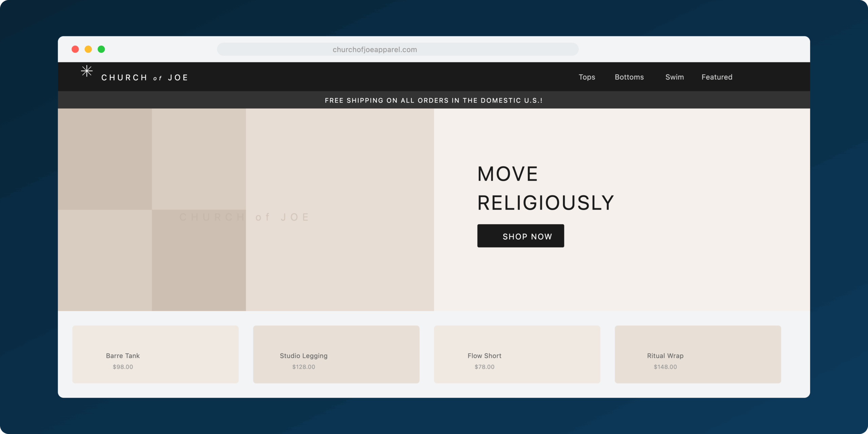This screenshot has width=868, height=434.
Task: Click the green maximize window dot
Action: [x=101, y=49]
